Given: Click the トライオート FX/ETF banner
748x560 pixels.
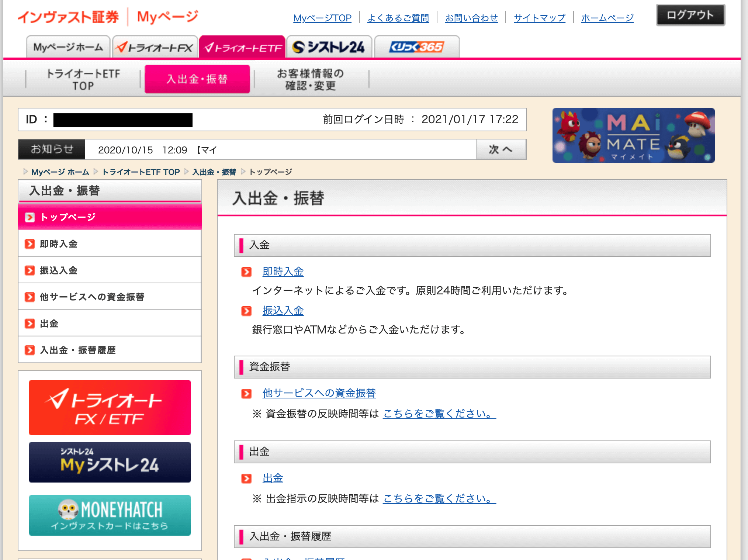Looking at the screenshot, I should [110, 408].
